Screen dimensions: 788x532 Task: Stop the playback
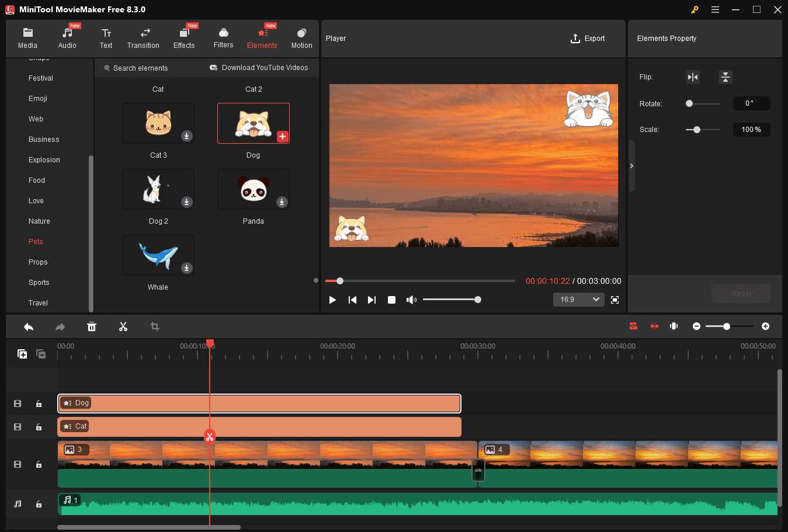coord(391,300)
